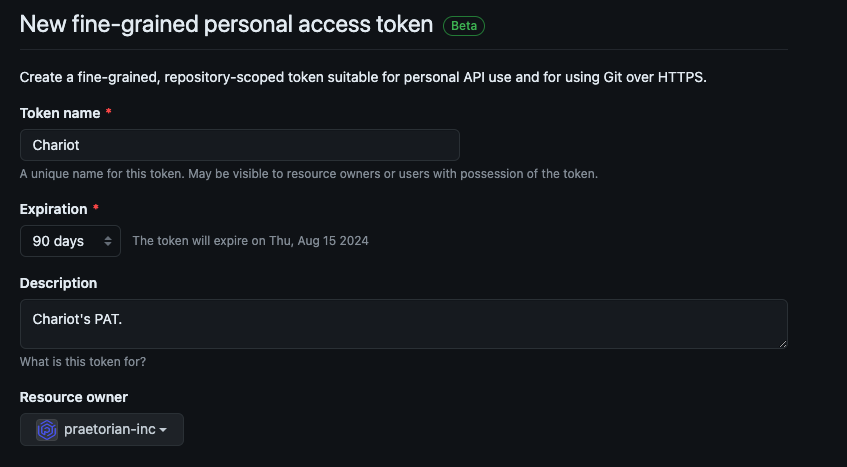Click inside the Chariot's PAT. description box
This screenshot has width=847, height=467.
404,324
